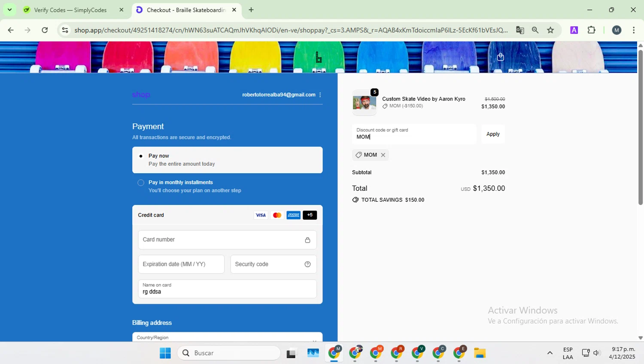Open a new browser tab
The image size is (644, 364).
pos(251,10)
